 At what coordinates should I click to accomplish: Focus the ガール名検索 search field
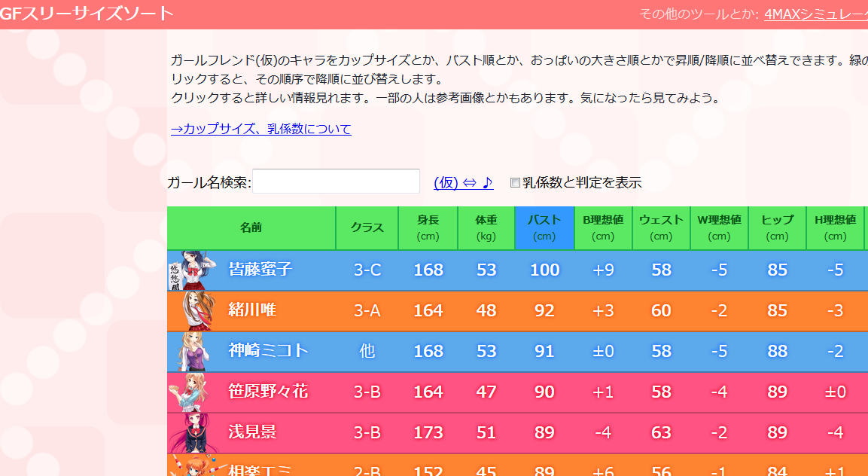coord(336,182)
